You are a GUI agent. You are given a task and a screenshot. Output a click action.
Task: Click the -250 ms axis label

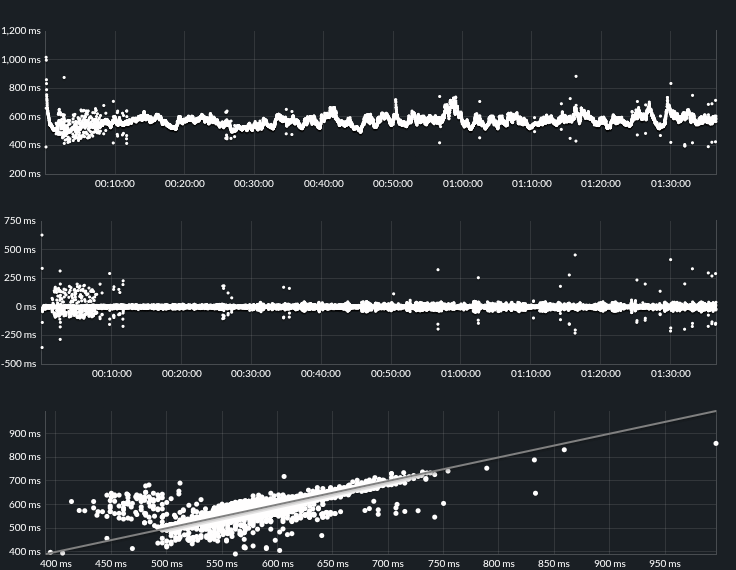coord(18,335)
